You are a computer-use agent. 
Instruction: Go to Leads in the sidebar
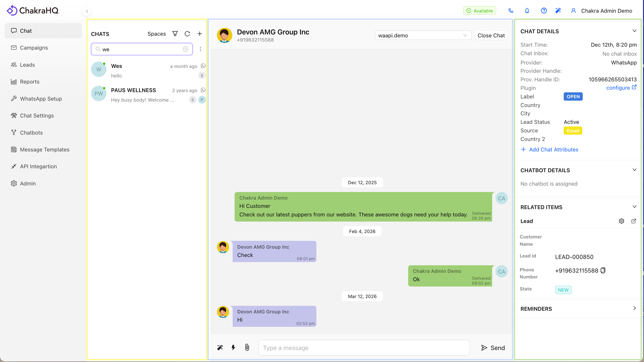click(x=27, y=64)
